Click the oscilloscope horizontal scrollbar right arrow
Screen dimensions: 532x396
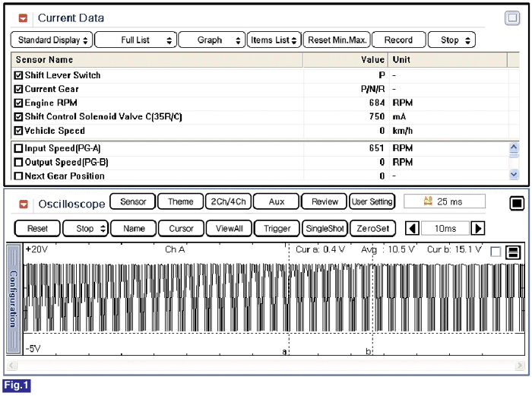point(519,366)
